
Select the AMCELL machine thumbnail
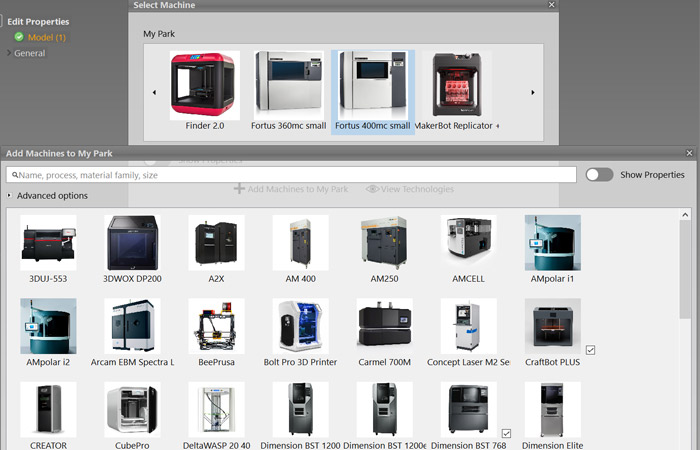(468, 242)
